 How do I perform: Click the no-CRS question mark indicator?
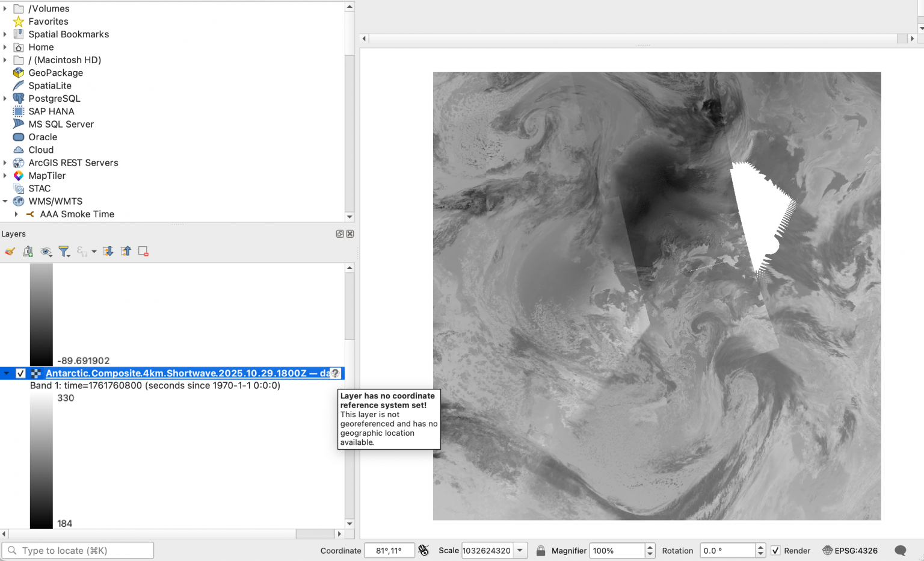tap(336, 374)
